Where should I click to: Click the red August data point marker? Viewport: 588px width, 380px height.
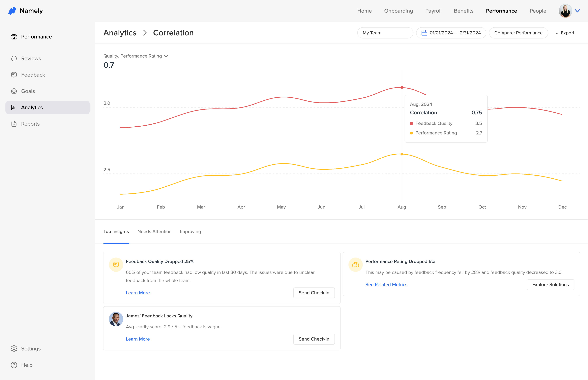402,87
